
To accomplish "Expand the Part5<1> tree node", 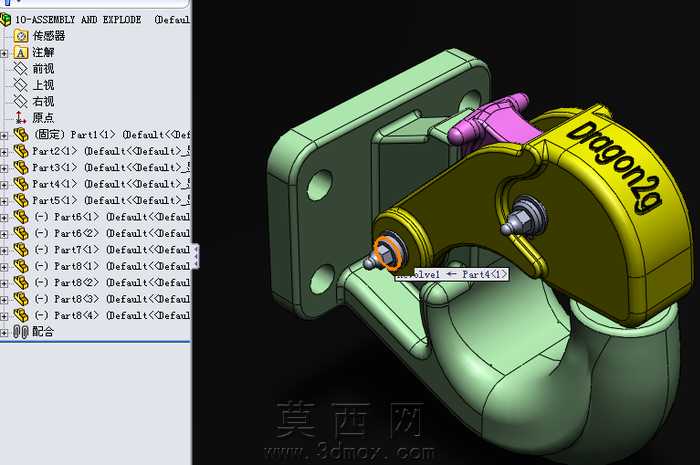I will 4,202.
